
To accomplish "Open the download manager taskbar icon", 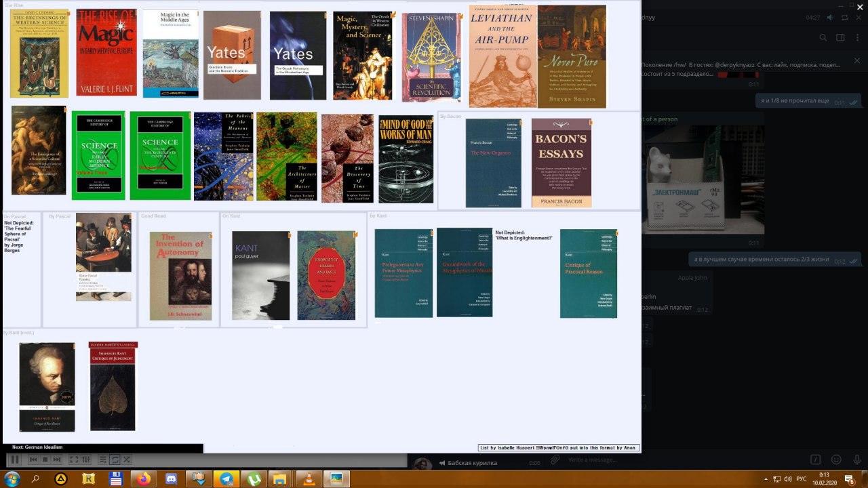I will [199, 479].
